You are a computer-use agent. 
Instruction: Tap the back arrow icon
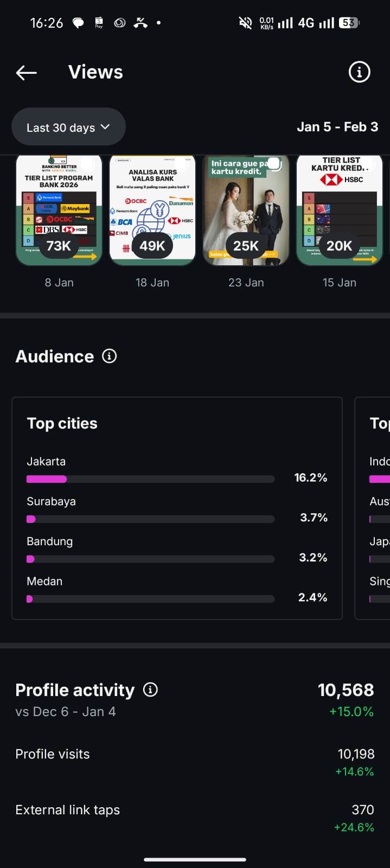point(26,72)
